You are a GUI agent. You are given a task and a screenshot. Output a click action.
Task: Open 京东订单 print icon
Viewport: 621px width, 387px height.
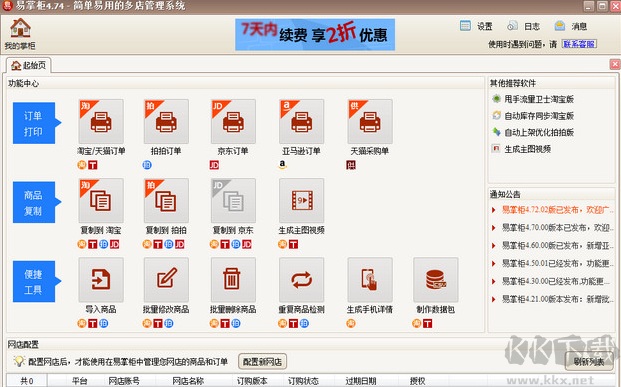(233, 121)
